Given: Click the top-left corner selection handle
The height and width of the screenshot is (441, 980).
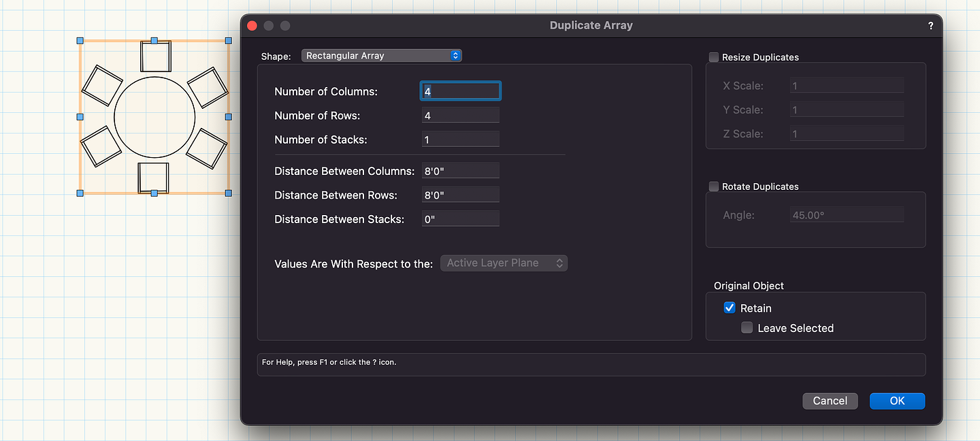Looking at the screenshot, I should click(x=80, y=41).
